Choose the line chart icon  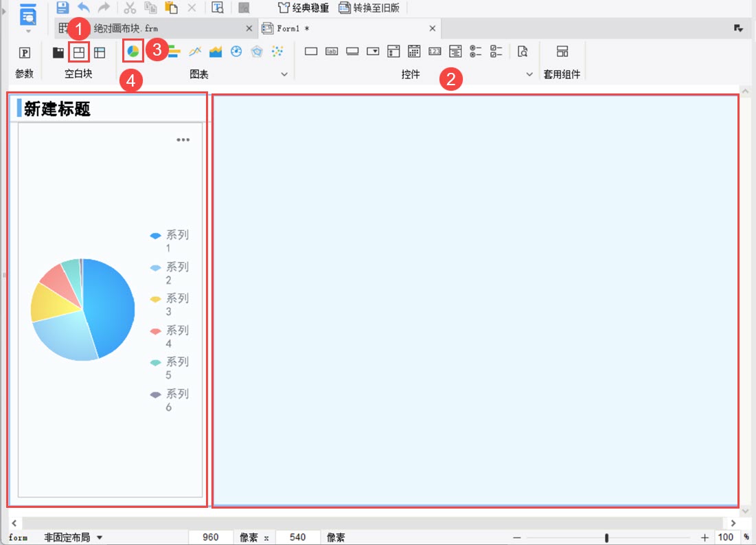click(195, 51)
